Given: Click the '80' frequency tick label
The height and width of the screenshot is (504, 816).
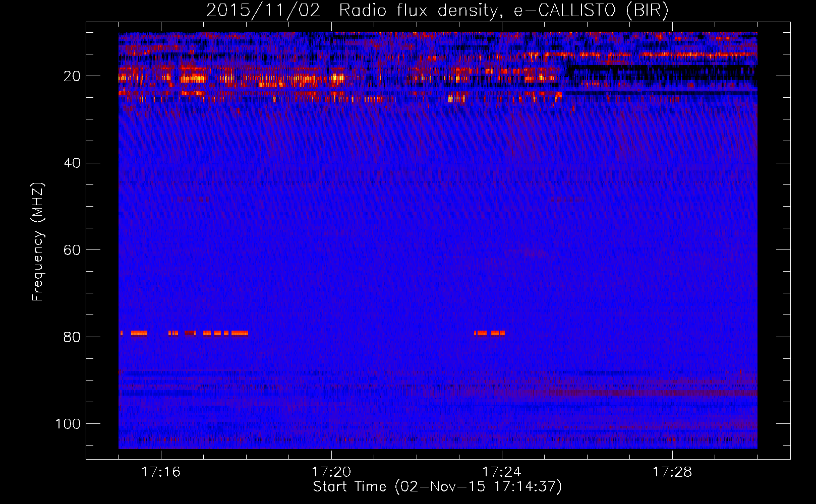Looking at the screenshot, I should tap(73, 337).
